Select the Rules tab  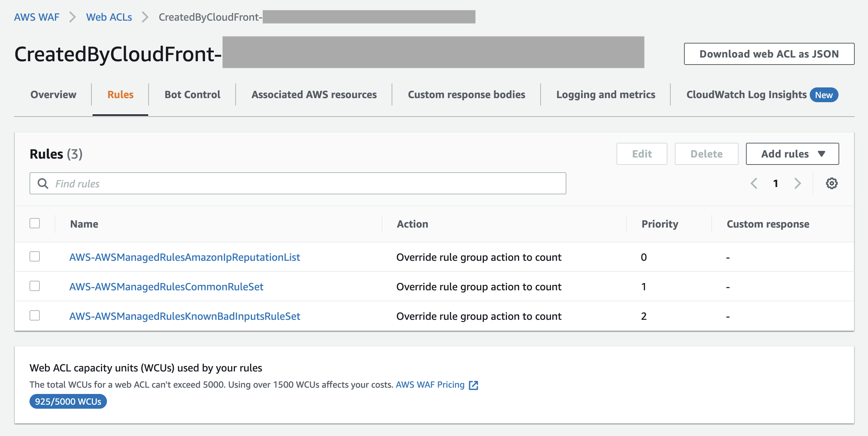click(x=120, y=95)
